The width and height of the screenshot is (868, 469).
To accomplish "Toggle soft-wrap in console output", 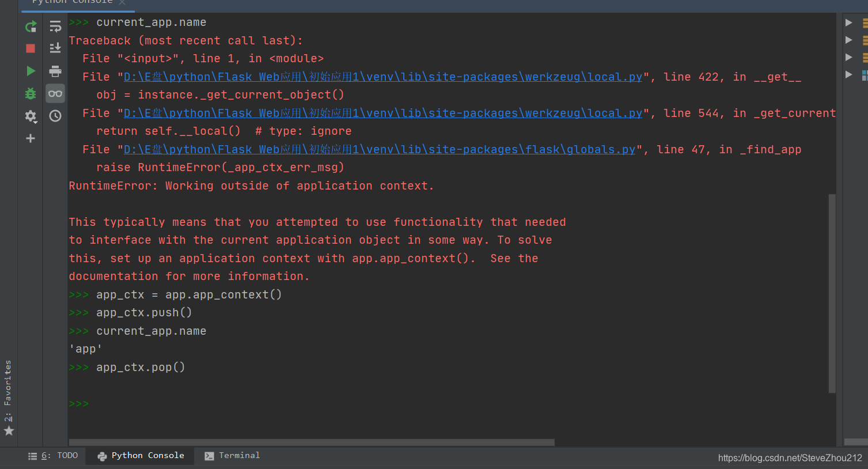I will tap(55, 27).
